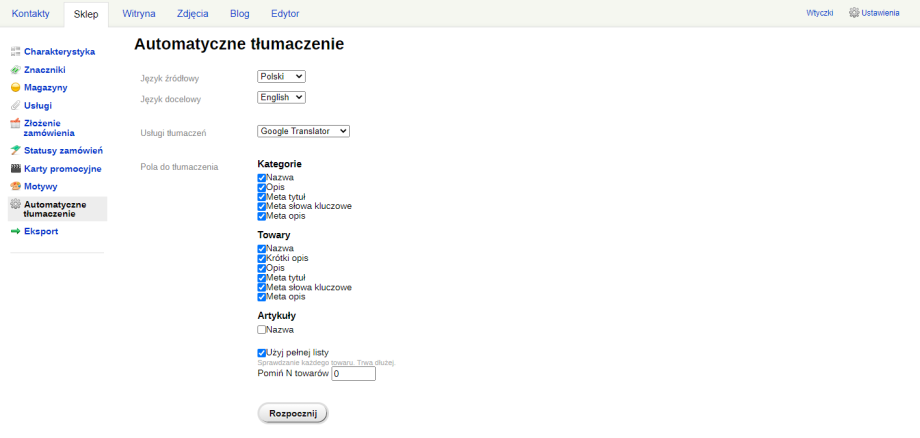
Task: Click the Eksport green arrow icon
Action: (x=16, y=232)
